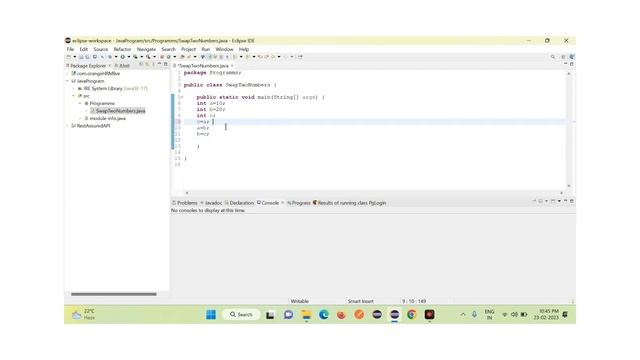The height and width of the screenshot is (360, 640).
Task: Toggle Link with Editor in Package Explorer
Action: coord(147,64)
